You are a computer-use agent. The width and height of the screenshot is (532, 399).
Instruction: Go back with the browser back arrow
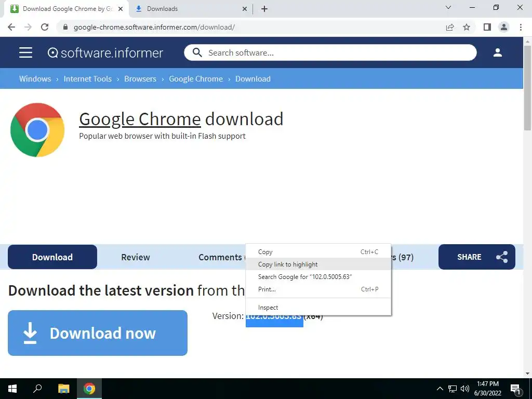pos(11,27)
